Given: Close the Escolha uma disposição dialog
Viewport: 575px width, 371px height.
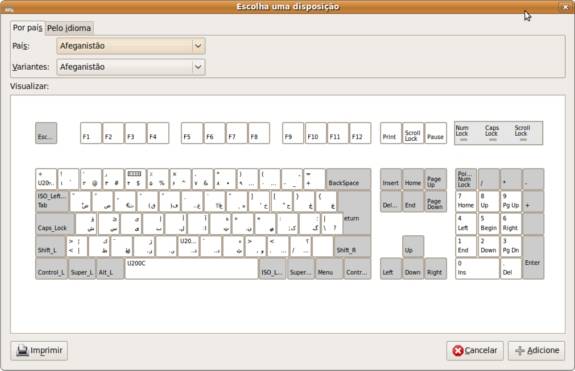Looking at the screenshot, I should point(565,7).
